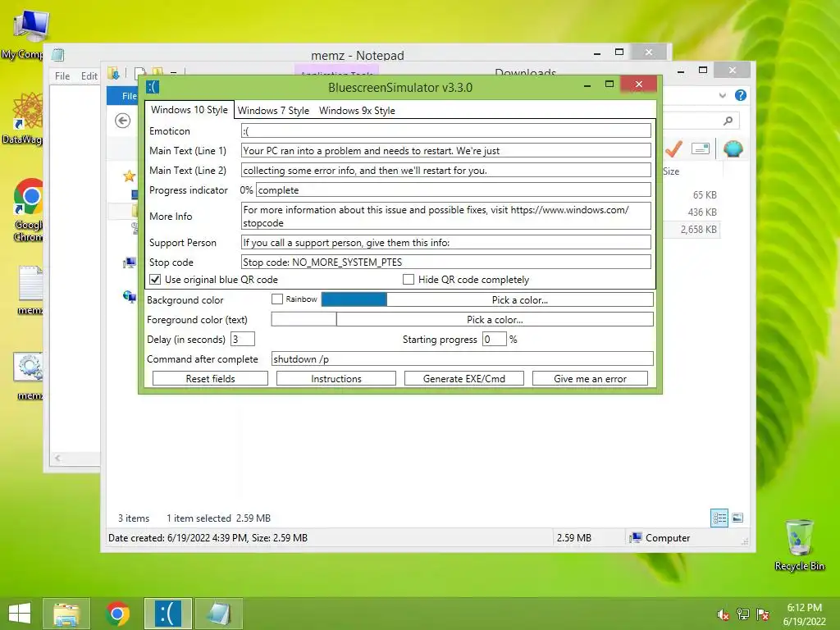Click the Computer icon in Explorer sidebar
840x630 pixels.
(x=130, y=262)
